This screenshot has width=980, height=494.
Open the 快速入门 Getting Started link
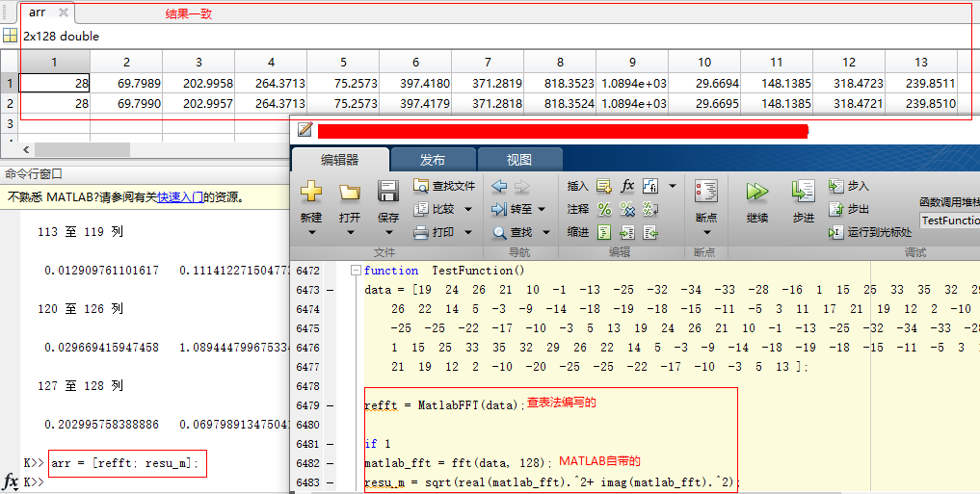click(180, 197)
